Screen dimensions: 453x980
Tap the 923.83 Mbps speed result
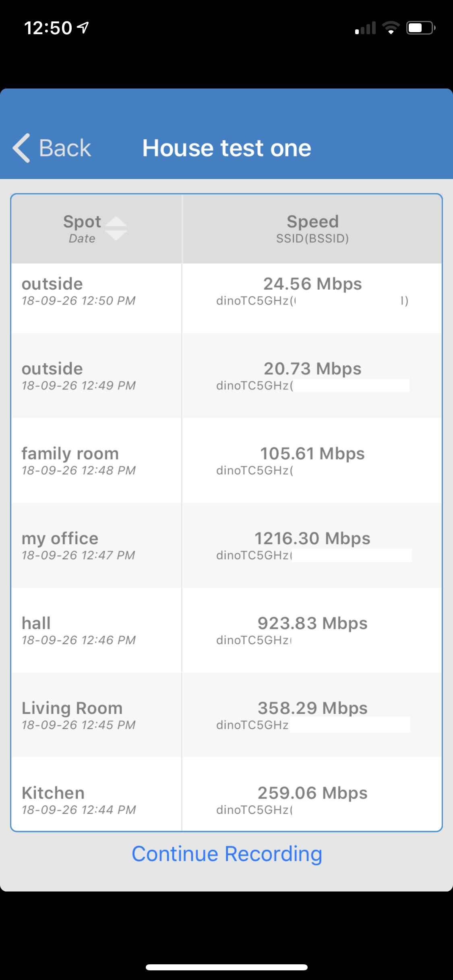pyautogui.click(x=312, y=623)
